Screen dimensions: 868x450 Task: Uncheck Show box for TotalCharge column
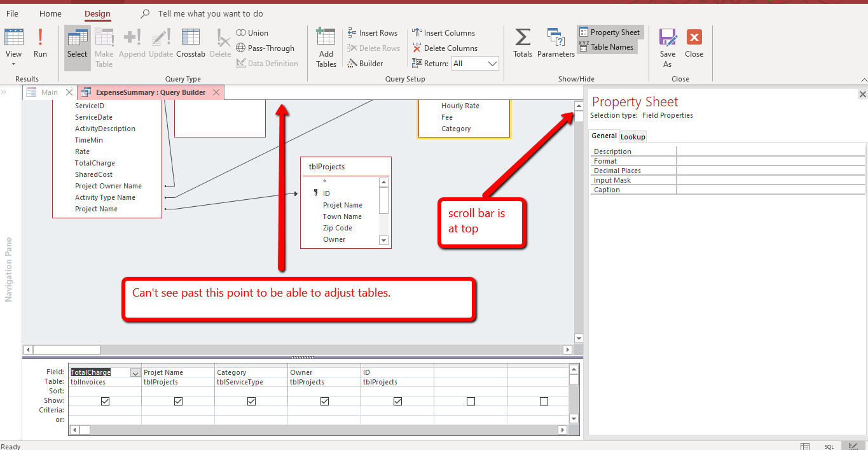point(106,401)
